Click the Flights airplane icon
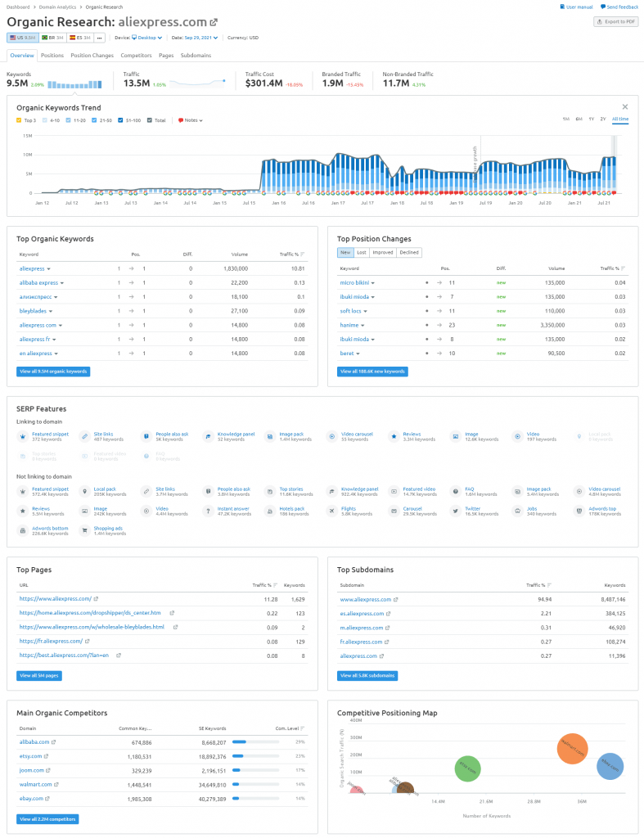 click(332, 511)
